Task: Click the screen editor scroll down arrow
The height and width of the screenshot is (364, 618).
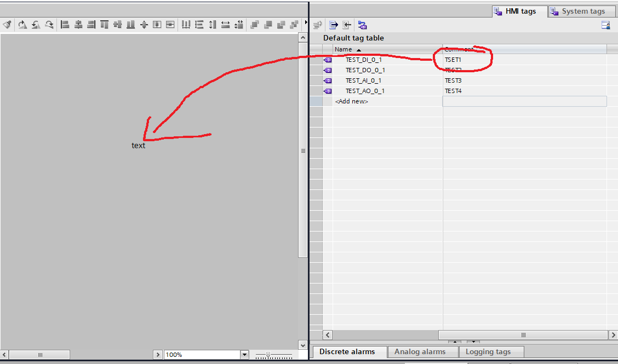Action: tap(302, 345)
